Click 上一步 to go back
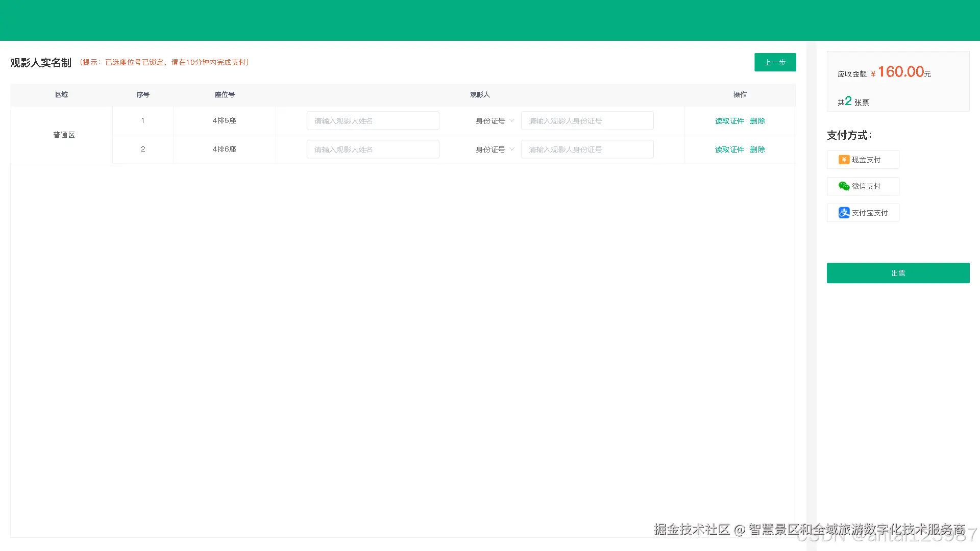The height and width of the screenshot is (551, 980). pos(775,62)
